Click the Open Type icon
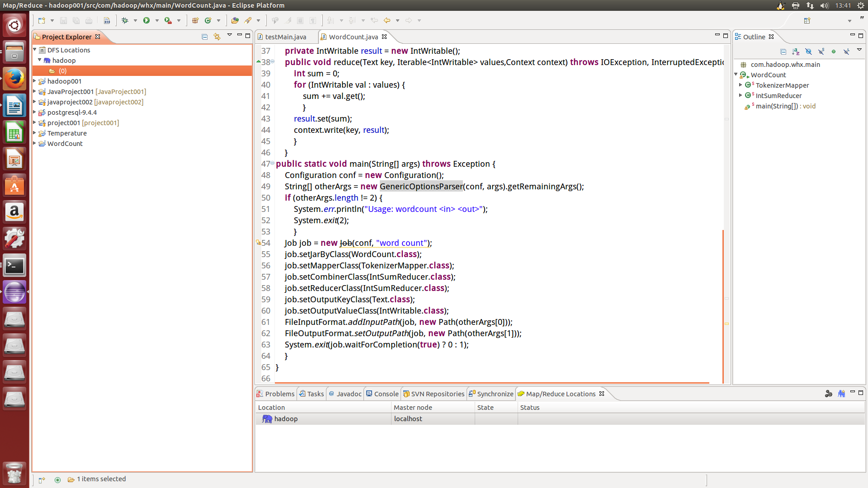 (235, 20)
